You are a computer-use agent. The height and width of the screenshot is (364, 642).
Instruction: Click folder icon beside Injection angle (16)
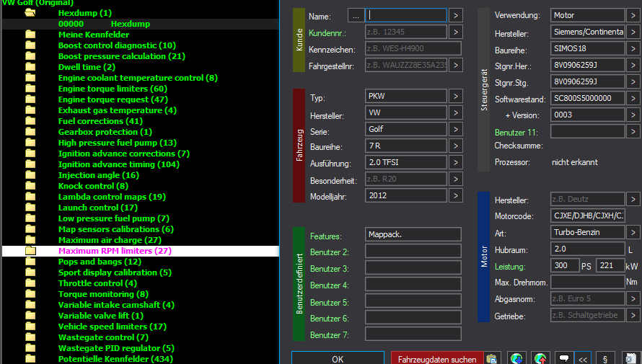30,175
